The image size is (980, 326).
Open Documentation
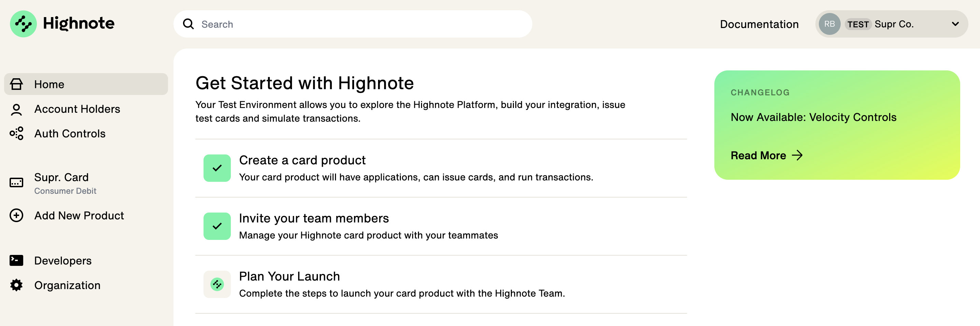point(759,24)
